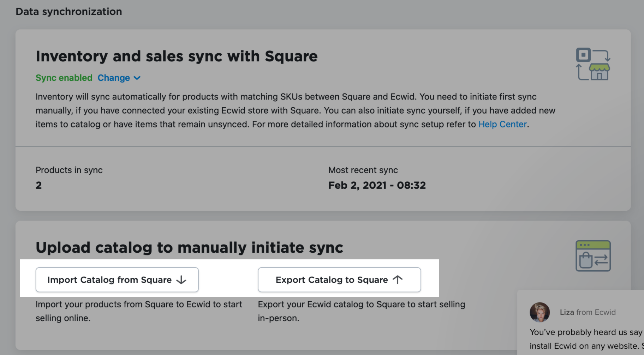Click the Inventory and sales sync heading

177,56
